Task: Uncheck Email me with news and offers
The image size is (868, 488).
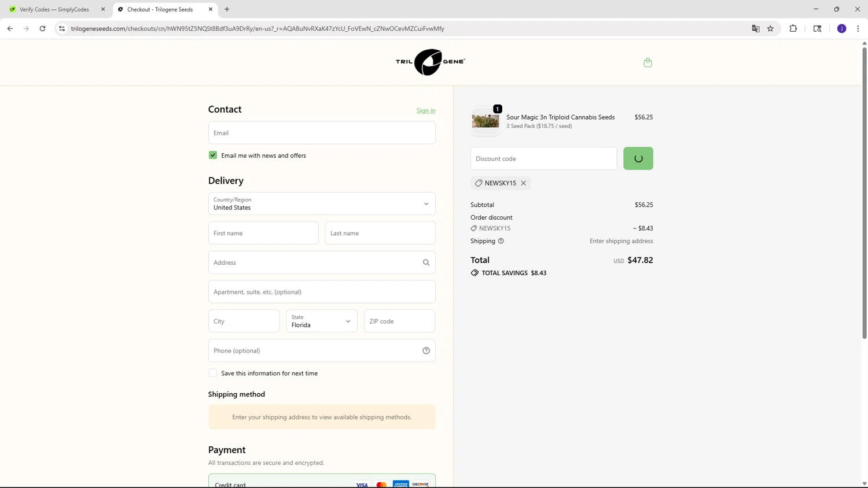Action: (213, 156)
